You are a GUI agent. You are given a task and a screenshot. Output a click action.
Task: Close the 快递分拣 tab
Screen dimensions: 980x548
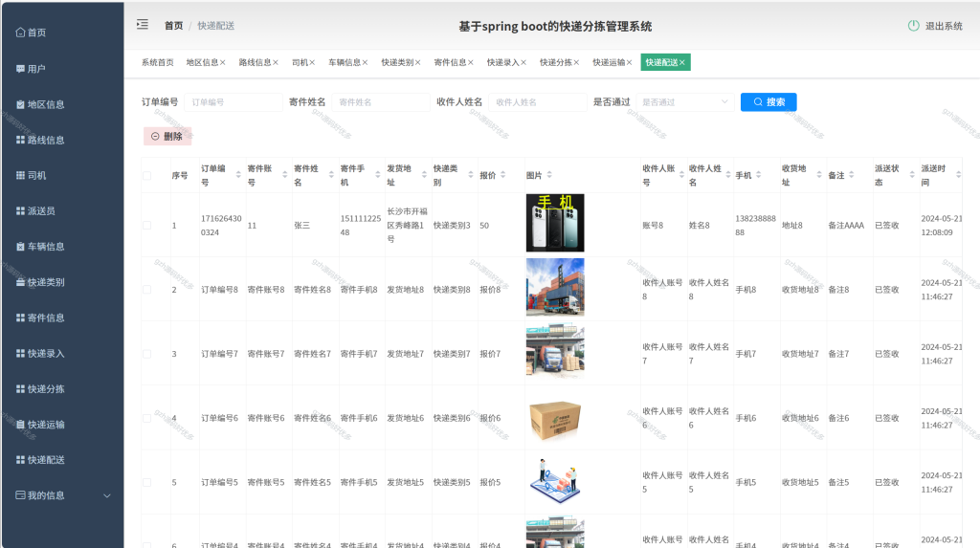coord(576,62)
